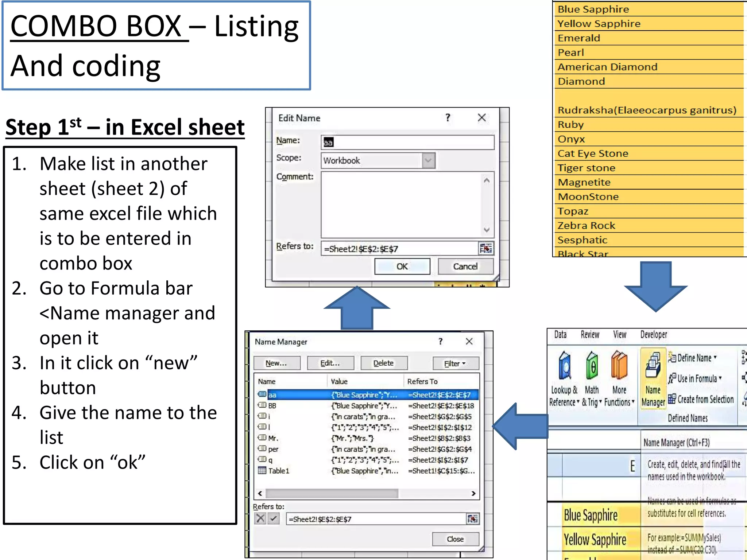Click scroll up arrow in Comment box
The width and height of the screenshot is (747, 560).
pyautogui.click(x=487, y=180)
